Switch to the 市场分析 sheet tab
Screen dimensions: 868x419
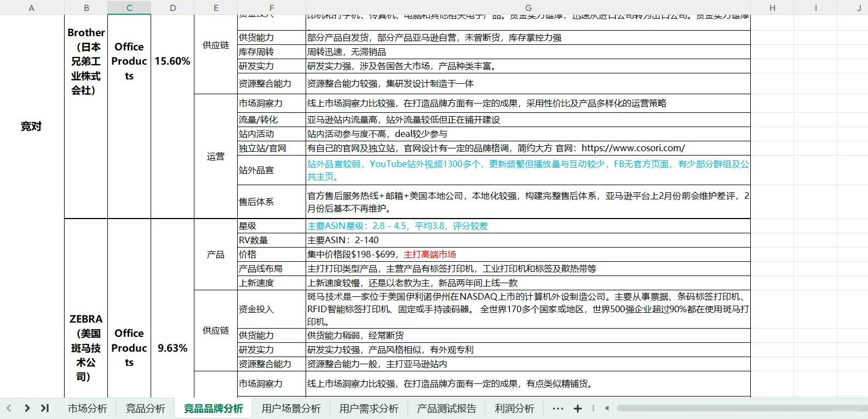tap(88, 409)
